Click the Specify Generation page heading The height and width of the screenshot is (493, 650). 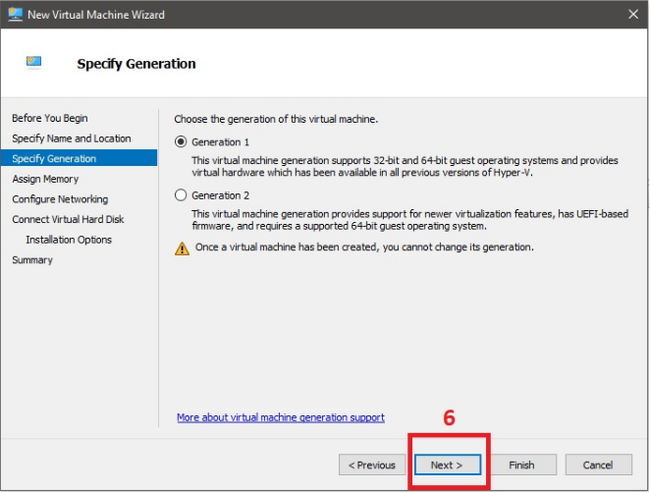[x=136, y=64]
